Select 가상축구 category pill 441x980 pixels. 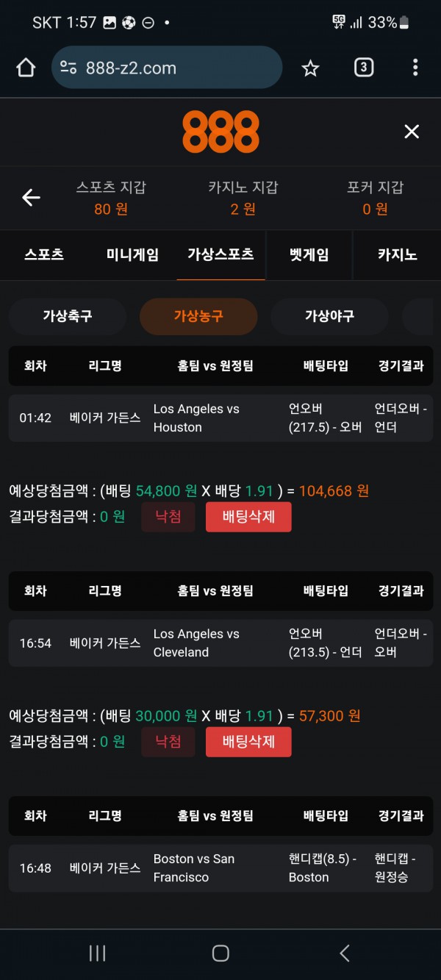coord(68,316)
